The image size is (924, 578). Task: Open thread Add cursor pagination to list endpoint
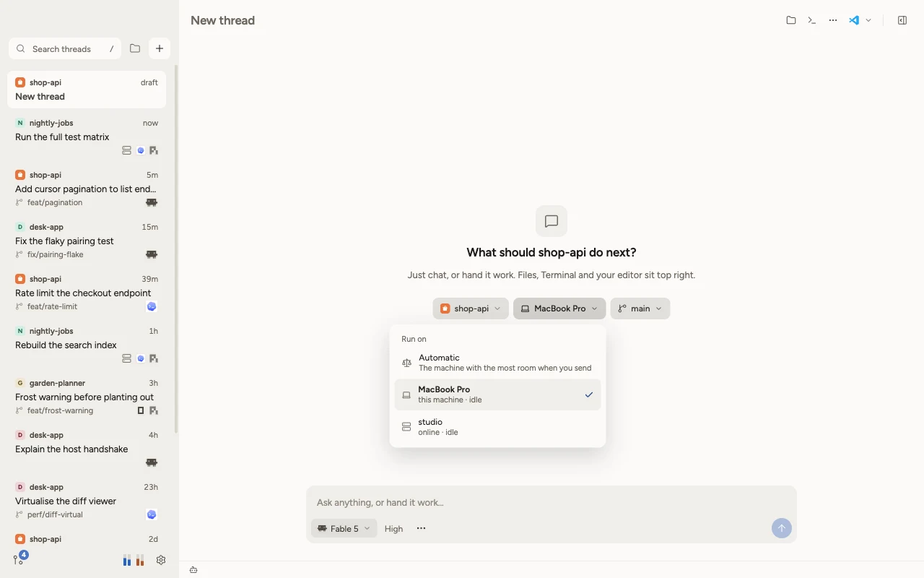point(87,189)
